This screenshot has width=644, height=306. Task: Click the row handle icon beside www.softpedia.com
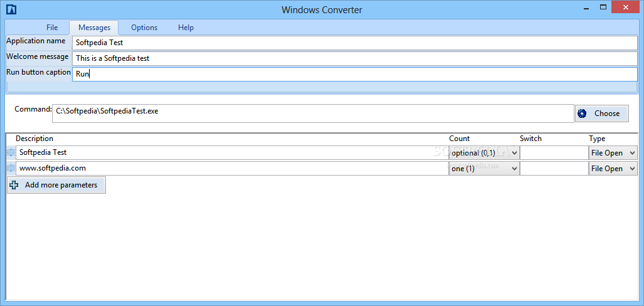pyautogui.click(x=11, y=169)
